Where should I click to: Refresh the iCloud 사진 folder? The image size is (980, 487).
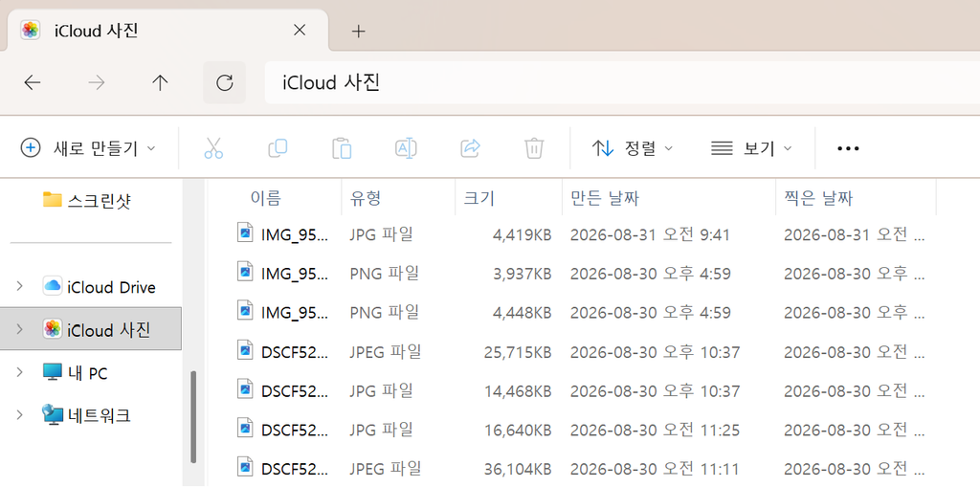coord(224,82)
